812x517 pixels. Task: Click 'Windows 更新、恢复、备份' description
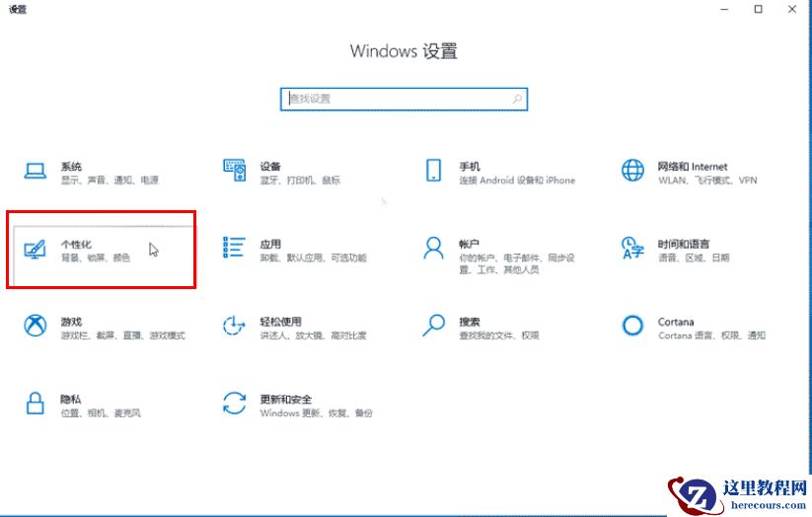click(316, 413)
